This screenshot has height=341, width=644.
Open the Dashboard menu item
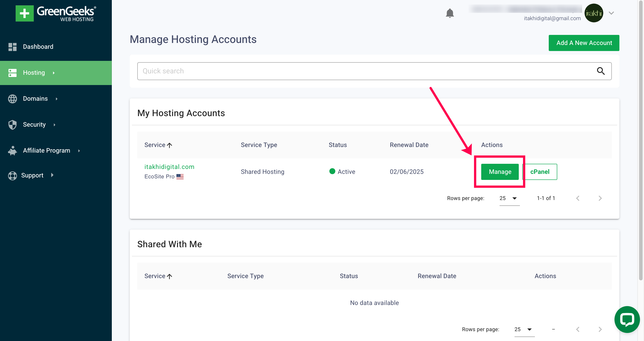click(38, 47)
